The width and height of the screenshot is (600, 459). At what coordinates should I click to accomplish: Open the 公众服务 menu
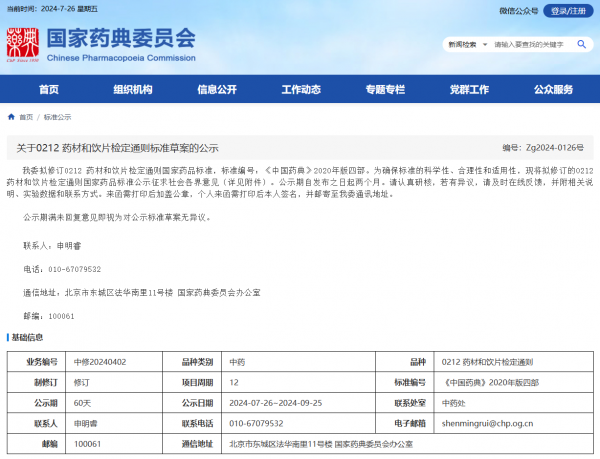(553, 89)
